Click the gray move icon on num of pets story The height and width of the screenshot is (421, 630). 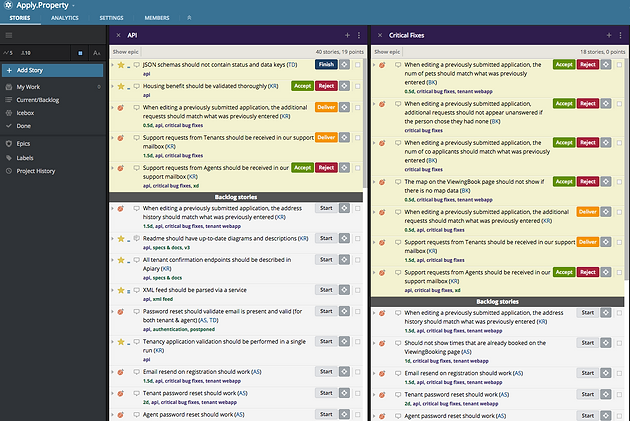pyautogui.click(x=606, y=64)
